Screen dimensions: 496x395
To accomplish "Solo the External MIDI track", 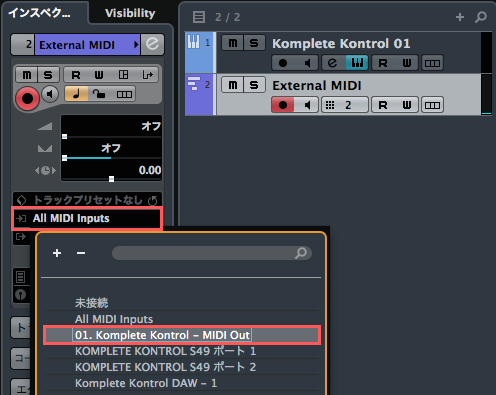I will click(x=254, y=85).
